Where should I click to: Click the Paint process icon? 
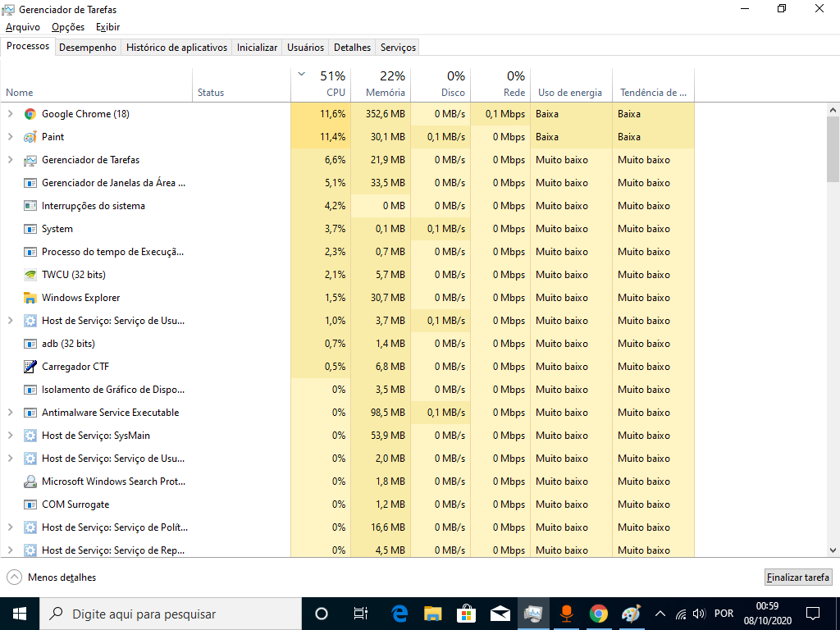tap(30, 137)
